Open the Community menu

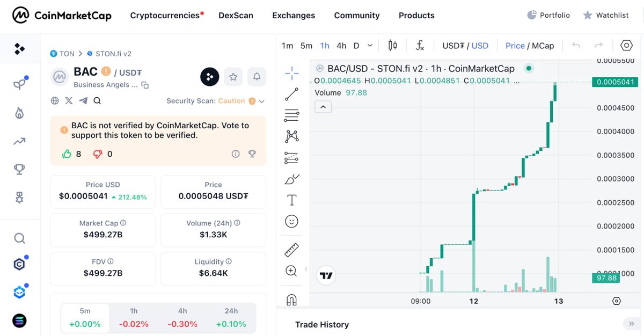pyautogui.click(x=357, y=16)
